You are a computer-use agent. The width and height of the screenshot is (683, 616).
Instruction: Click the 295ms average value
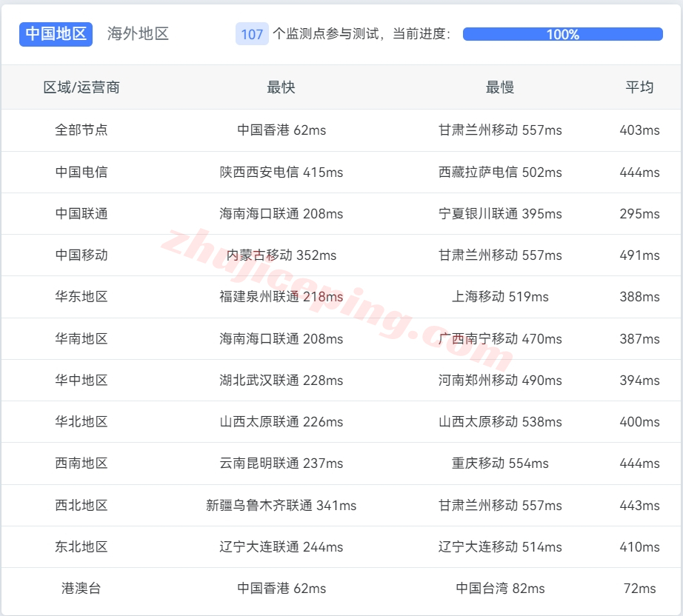click(x=639, y=214)
